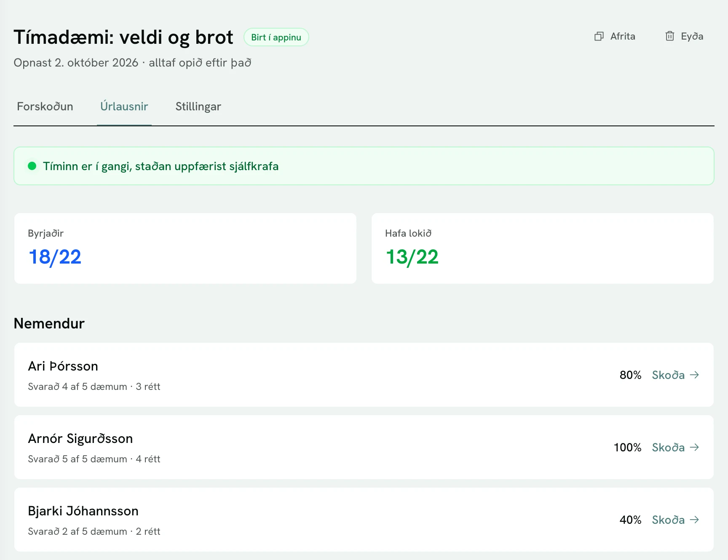Select the Afrita button label
The height and width of the screenshot is (560, 728).
coord(623,36)
